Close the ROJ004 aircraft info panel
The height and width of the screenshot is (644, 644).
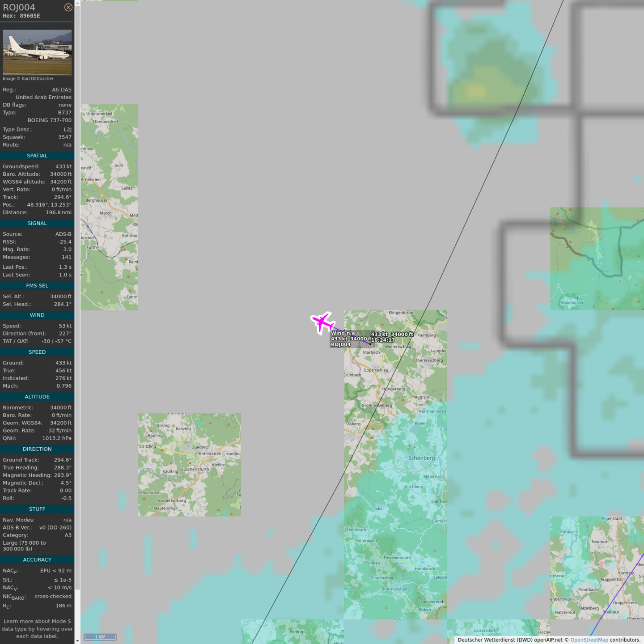click(68, 7)
